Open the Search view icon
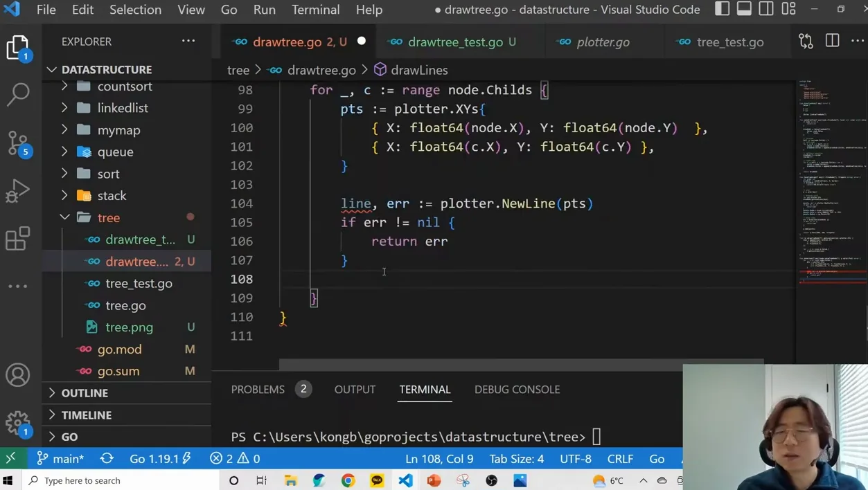868x490 pixels. pyautogui.click(x=18, y=94)
